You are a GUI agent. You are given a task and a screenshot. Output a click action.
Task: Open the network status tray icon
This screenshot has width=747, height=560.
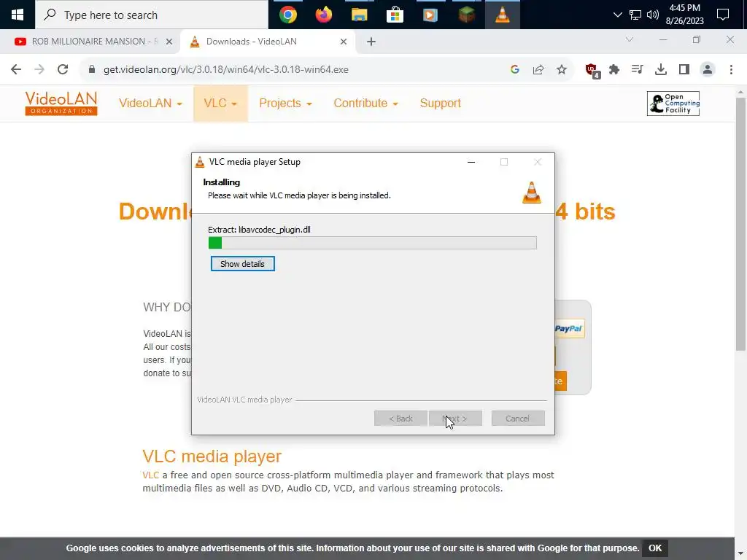tap(635, 15)
